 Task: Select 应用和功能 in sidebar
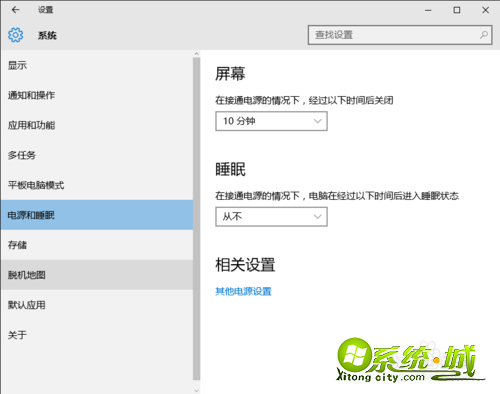click(x=97, y=125)
